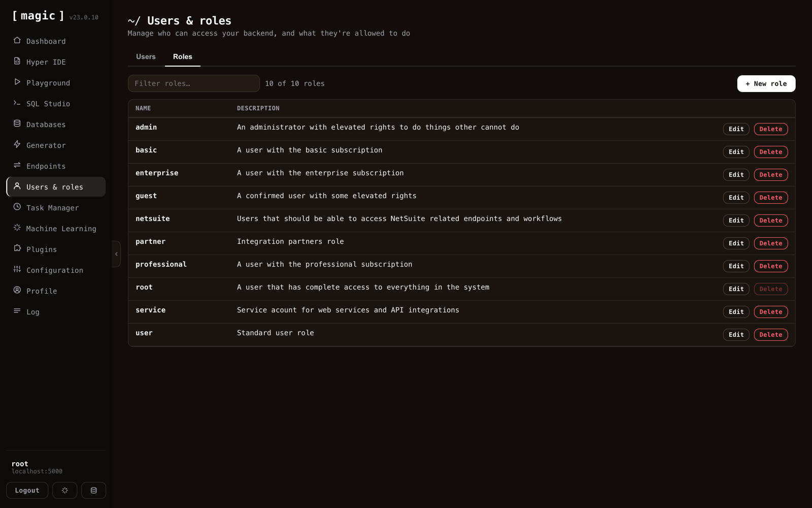Viewport: 812px width, 508px height.
Task: Open the Endpoints arrows icon
Action: [17, 165]
